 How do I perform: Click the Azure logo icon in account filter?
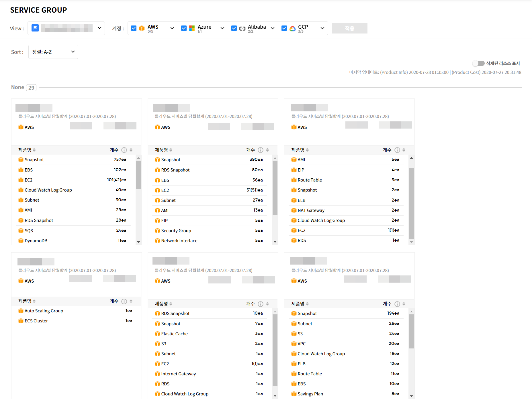click(192, 28)
